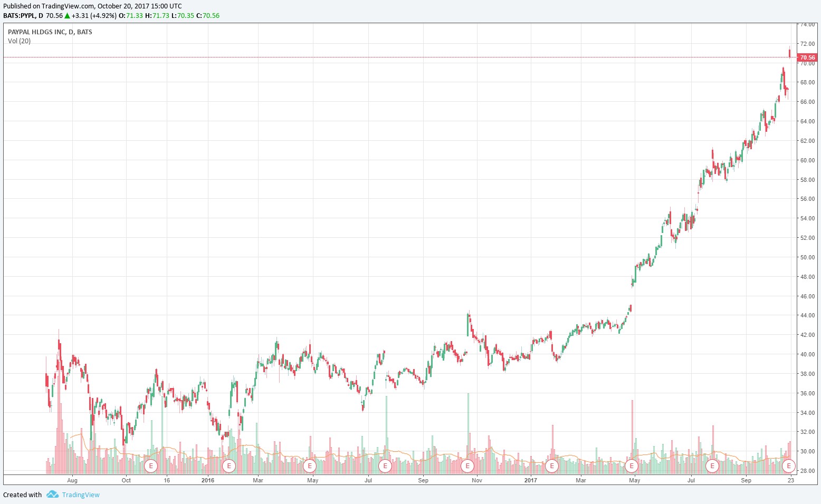Select the Vol (20) indicator label

click(20, 41)
